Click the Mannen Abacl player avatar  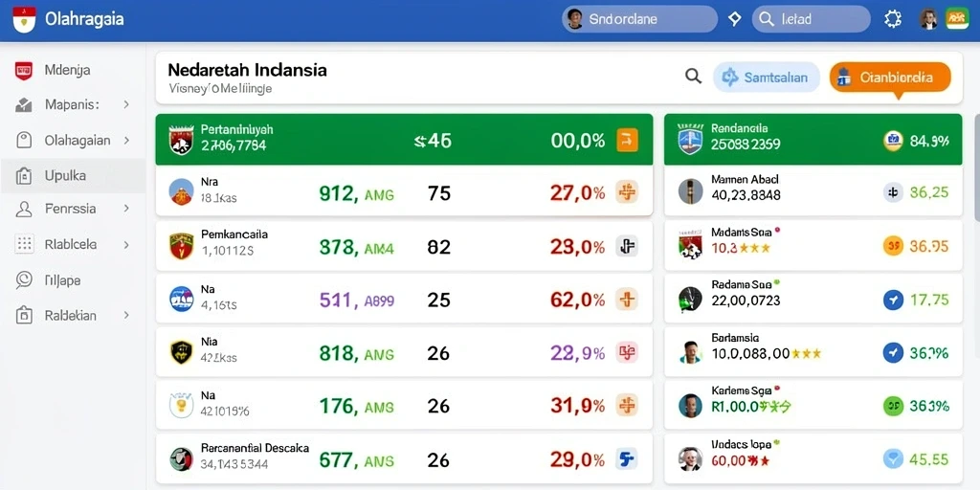coord(691,190)
